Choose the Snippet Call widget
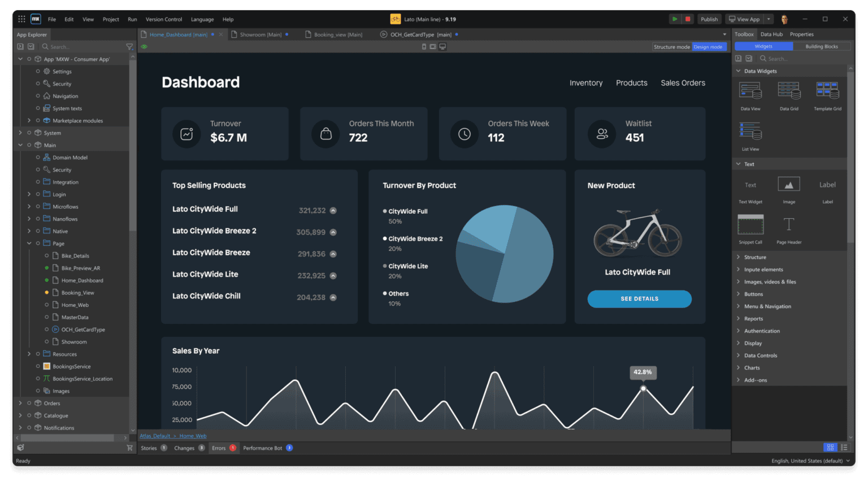The image size is (868, 481). (x=750, y=225)
